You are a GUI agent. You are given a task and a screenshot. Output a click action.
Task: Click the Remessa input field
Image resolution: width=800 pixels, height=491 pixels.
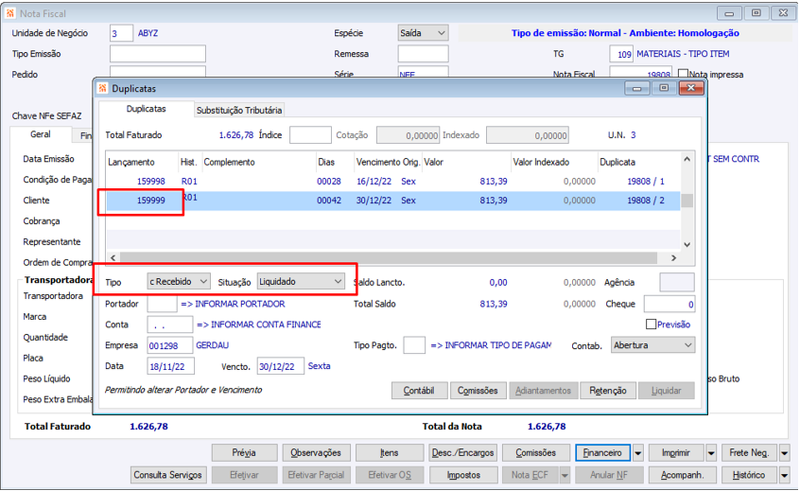423,54
